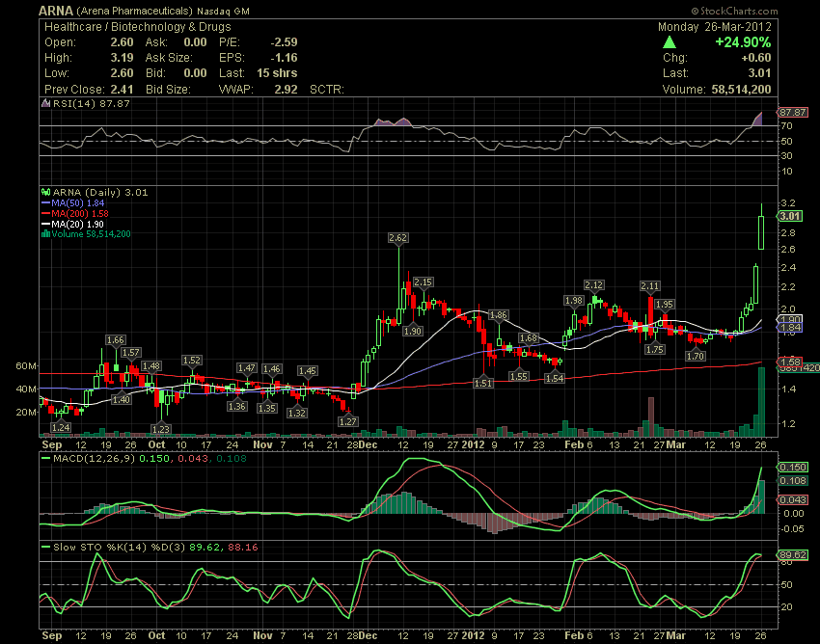Click the Slow STO %K(14) %D(3) label
The width and height of the screenshot is (820, 644).
[x=120, y=548]
